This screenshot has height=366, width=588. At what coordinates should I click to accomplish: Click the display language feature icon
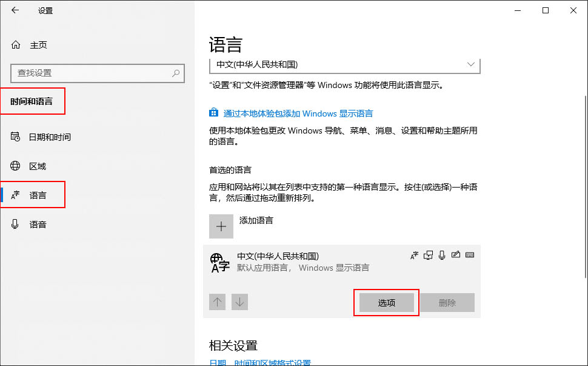(x=414, y=256)
